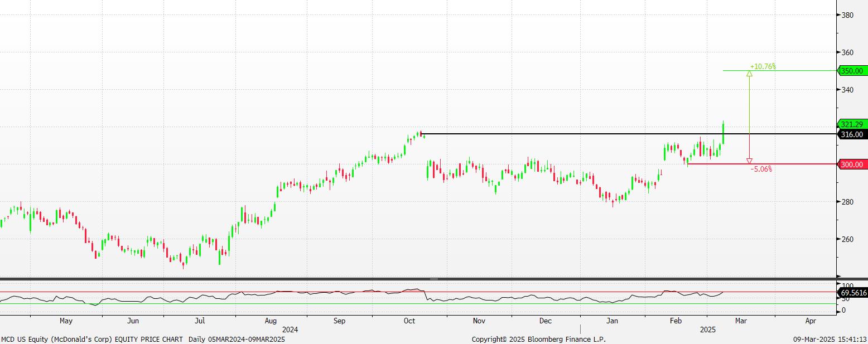
Task: Click the 09-Mar-2025 15:41:13 timestamp
Action: click(830, 339)
